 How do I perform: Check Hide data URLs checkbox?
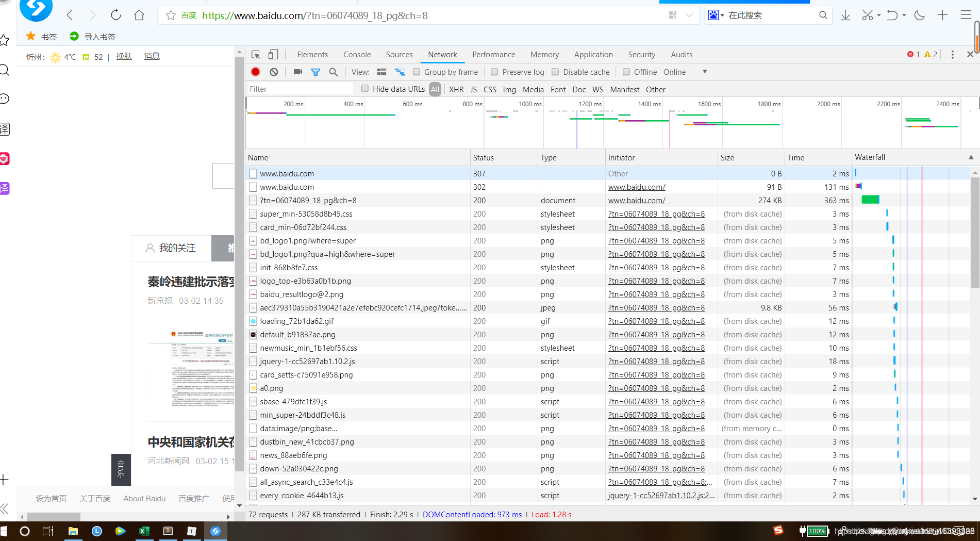pos(365,89)
